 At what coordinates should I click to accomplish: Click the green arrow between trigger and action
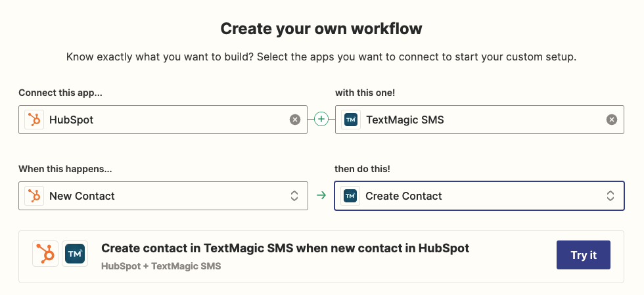(321, 196)
